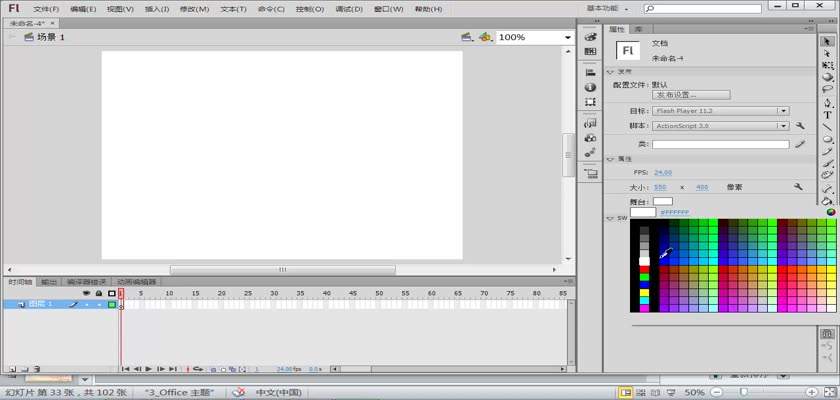This screenshot has width=840, height=400.
Task: Select the Pen tool
Action: click(x=828, y=102)
